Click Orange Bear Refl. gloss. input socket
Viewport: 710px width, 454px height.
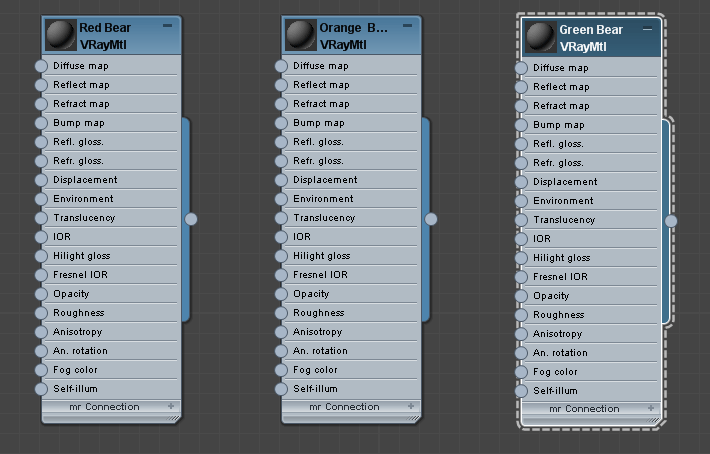[x=281, y=142]
